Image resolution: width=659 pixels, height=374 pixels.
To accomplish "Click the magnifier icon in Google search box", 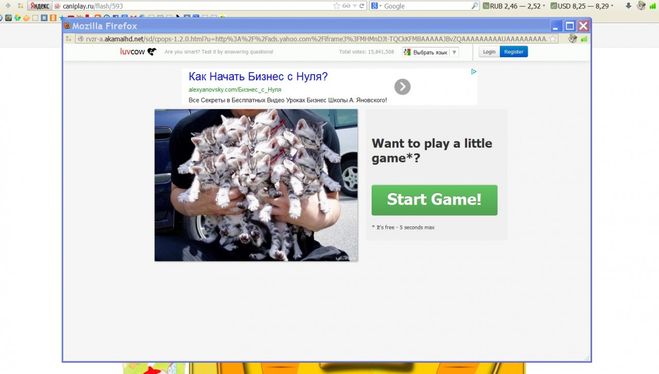I will tap(474, 6).
